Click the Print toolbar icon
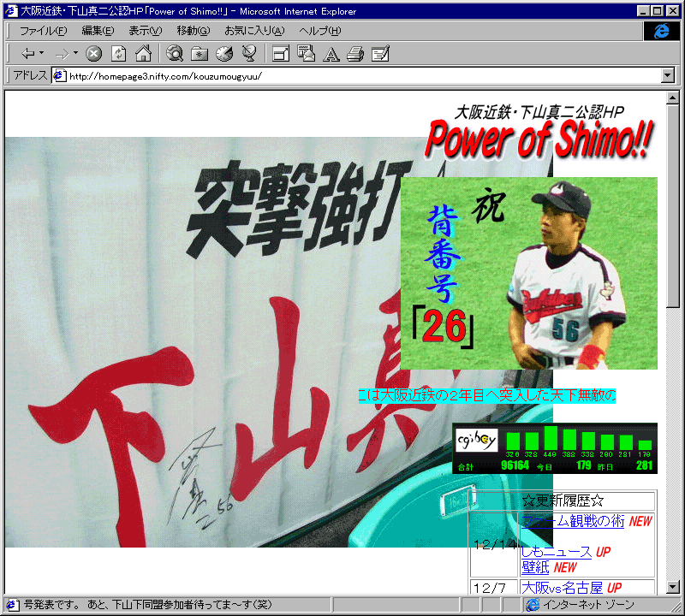The width and height of the screenshot is (685, 616). pyautogui.click(x=355, y=54)
